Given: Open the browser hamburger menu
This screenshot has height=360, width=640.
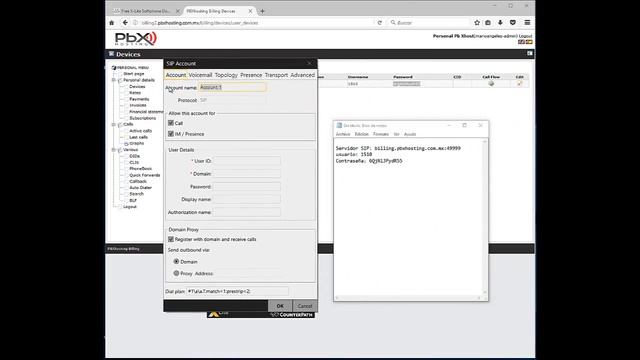Looking at the screenshot, I should (527, 23).
